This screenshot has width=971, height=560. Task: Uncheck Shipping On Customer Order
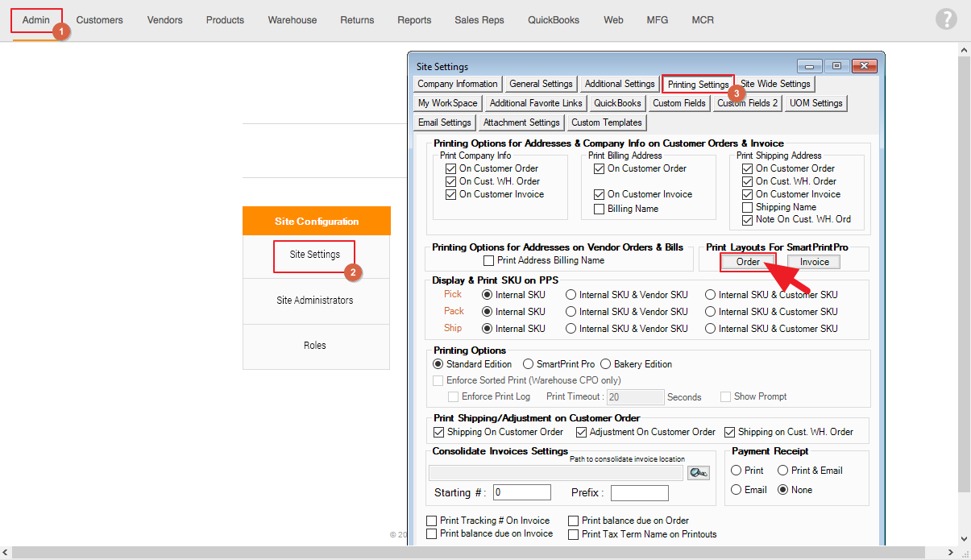pos(439,433)
